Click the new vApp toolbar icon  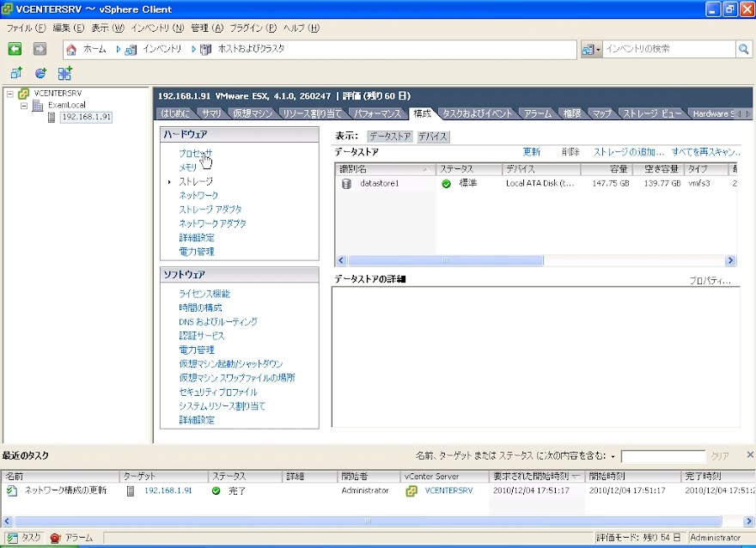pyautogui.click(x=64, y=73)
